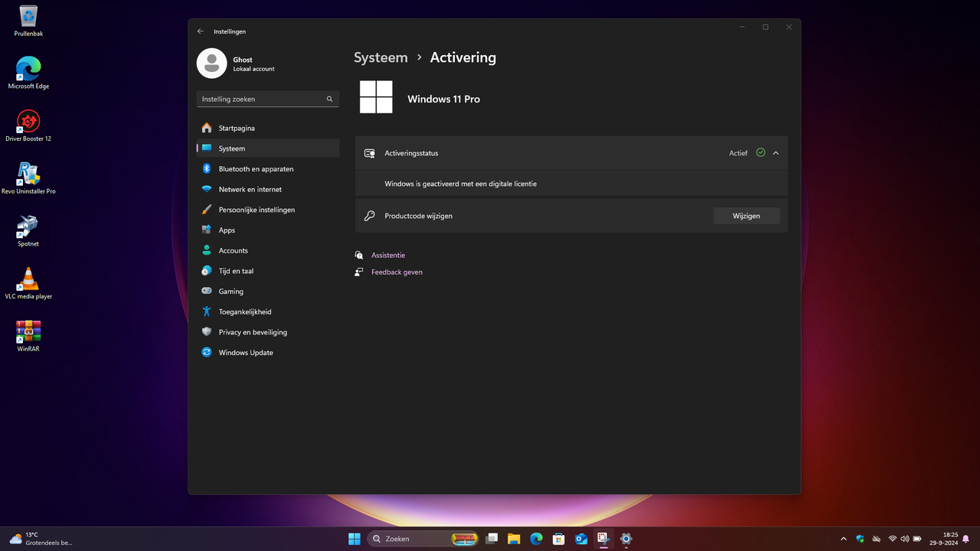The width and height of the screenshot is (980, 551).
Task: Open Persoonlijke instellingen section
Action: tap(267, 210)
